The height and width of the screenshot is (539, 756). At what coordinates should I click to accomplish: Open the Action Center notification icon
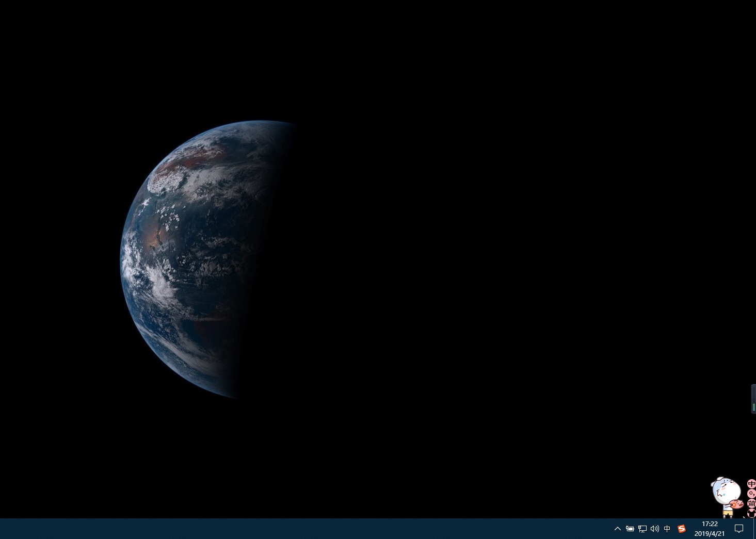pyautogui.click(x=739, y=529)
